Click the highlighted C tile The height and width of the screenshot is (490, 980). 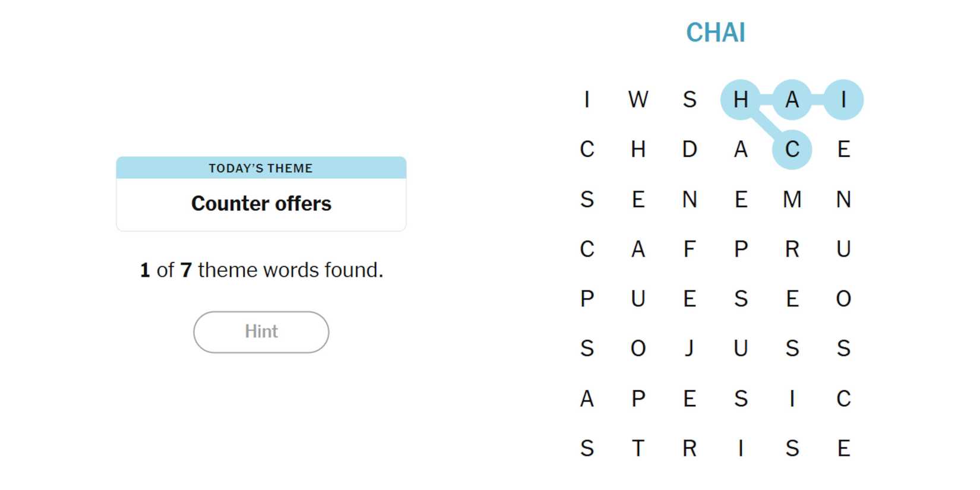[792, 149]
